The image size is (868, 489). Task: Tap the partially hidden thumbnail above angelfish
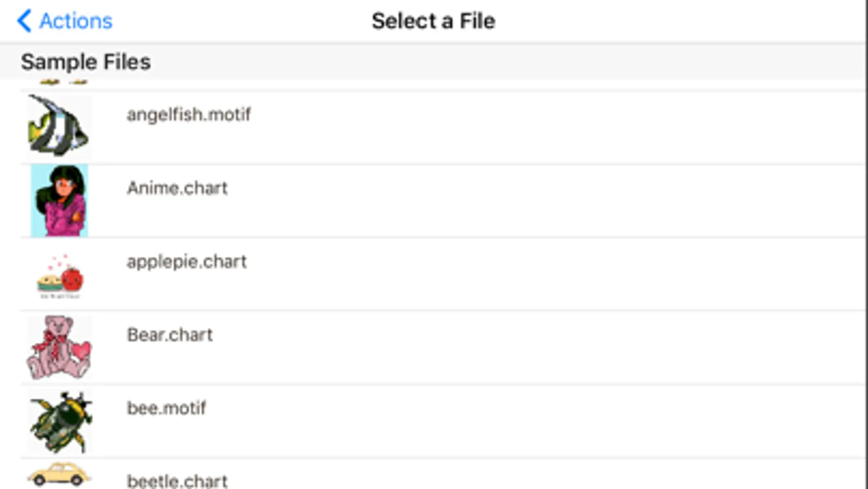point(64,83)
